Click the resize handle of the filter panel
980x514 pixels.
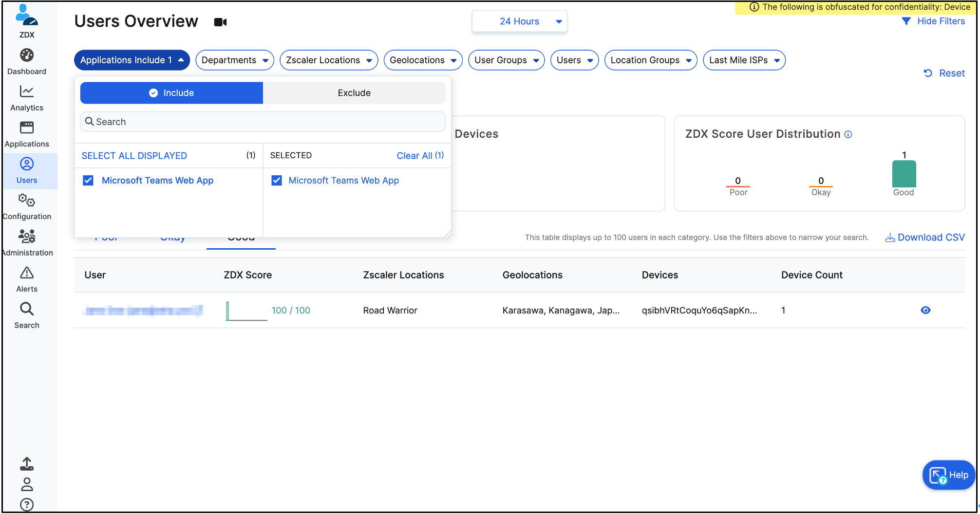[448, 234]
